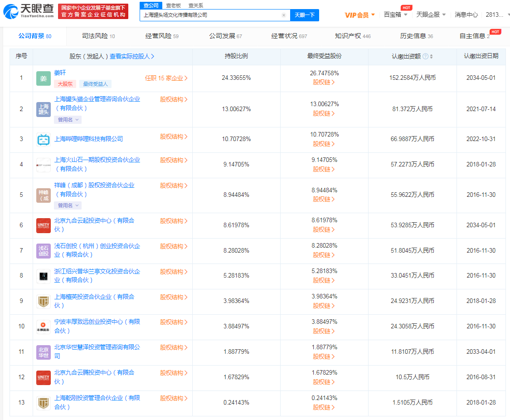Screen dimensions: 510x420
Task: Click the 祥峰（成都）股权投资 logo icon
Action: point(43,195)
